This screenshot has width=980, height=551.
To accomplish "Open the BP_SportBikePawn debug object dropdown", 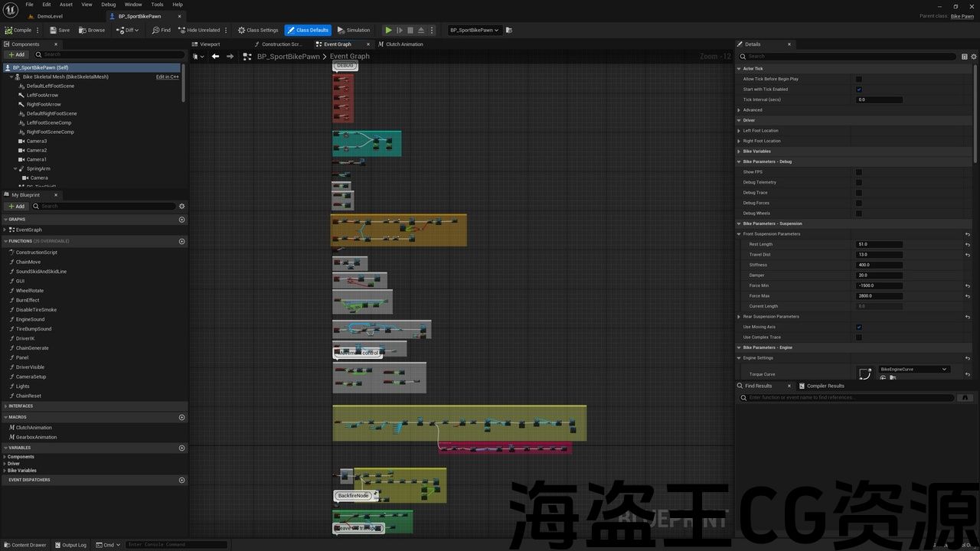I will 474,31.
